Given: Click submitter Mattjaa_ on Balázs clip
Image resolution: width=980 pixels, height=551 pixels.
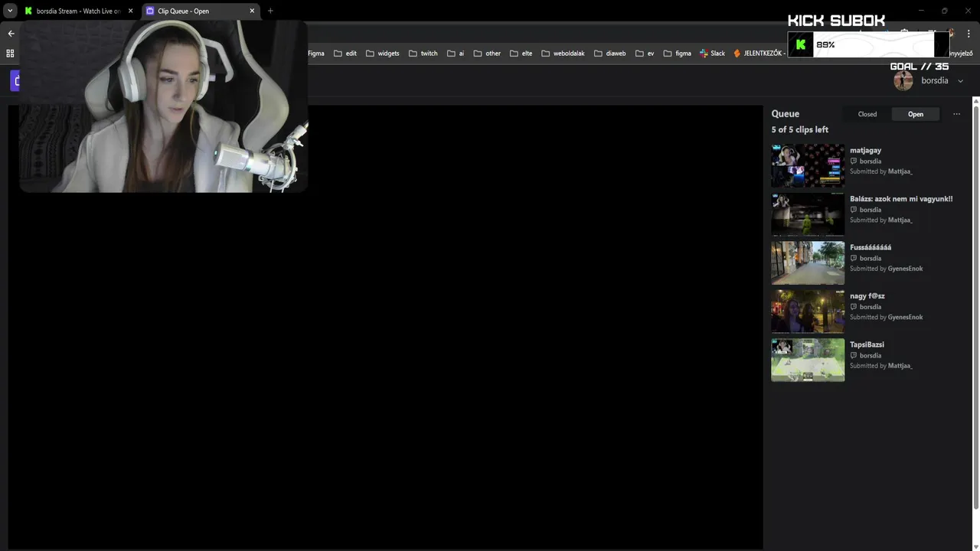Looking at the screenshot, I should point(900,220).
